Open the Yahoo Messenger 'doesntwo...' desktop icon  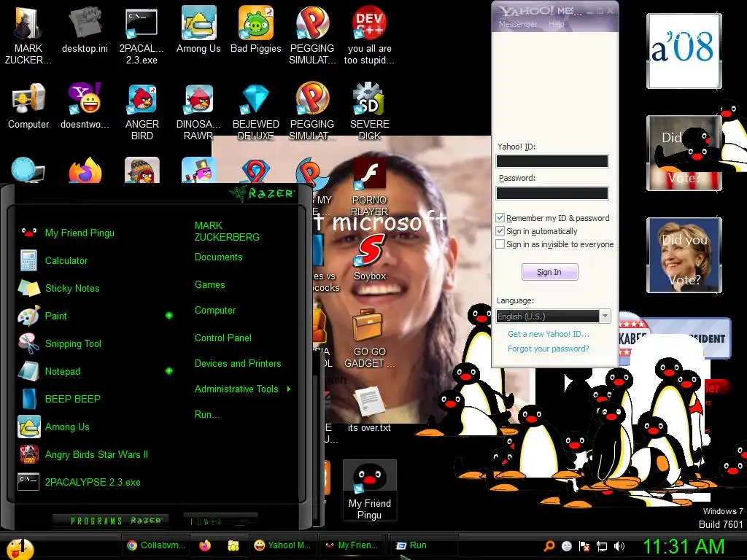point(85,106)
